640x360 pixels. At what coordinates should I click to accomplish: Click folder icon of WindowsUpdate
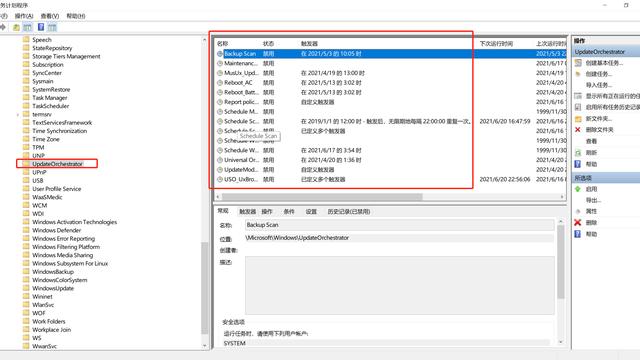click(26, 288)
